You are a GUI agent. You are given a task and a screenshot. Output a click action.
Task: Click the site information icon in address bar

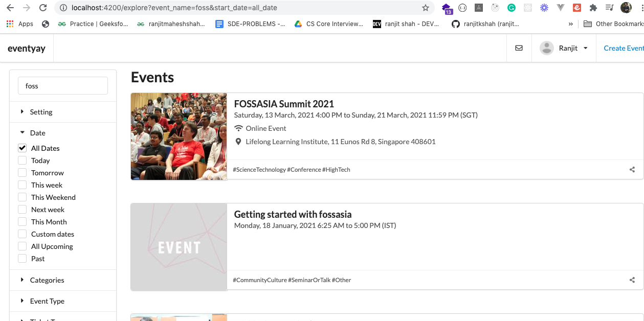tap(63, 8)
